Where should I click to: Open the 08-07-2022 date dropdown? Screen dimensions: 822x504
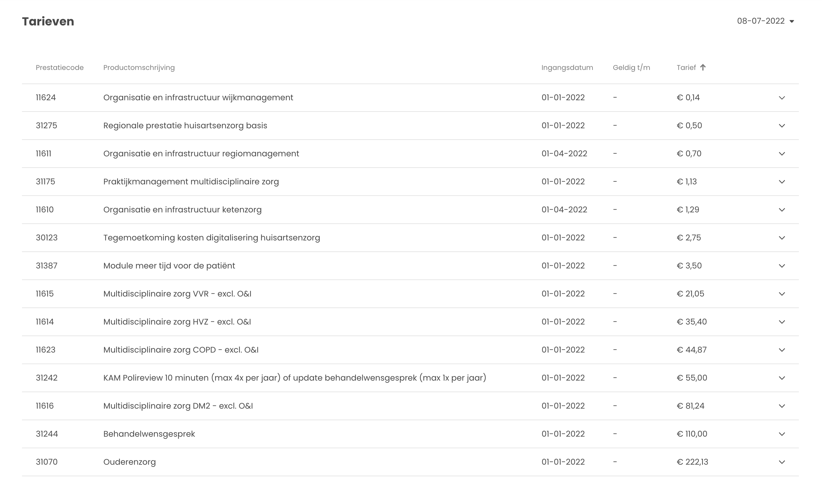765,21
